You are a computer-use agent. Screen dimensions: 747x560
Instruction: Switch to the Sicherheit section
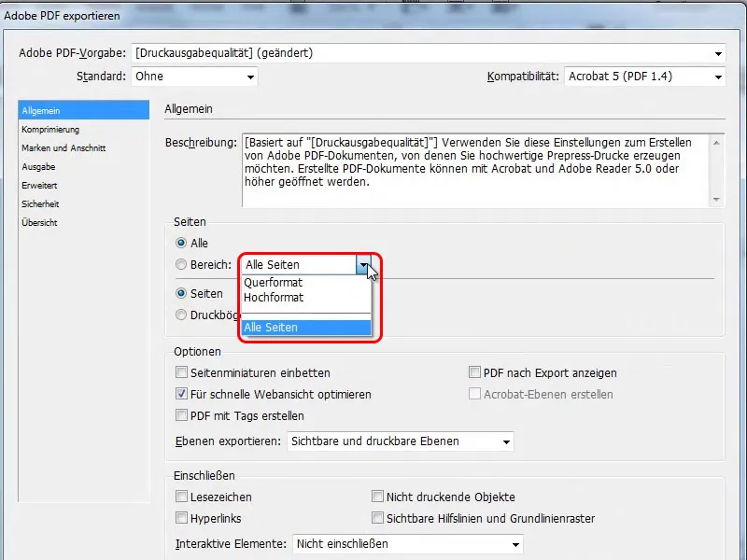click(40, 203)
